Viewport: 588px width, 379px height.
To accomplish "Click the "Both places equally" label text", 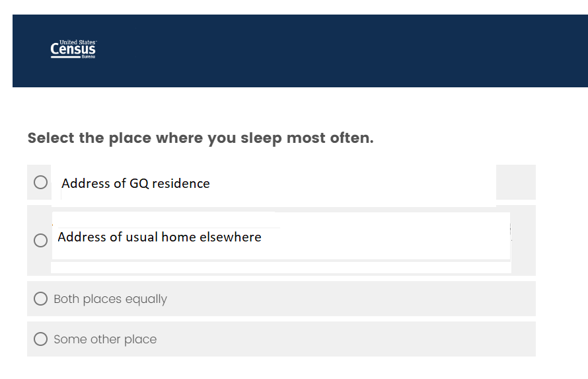I will [110, 299].
